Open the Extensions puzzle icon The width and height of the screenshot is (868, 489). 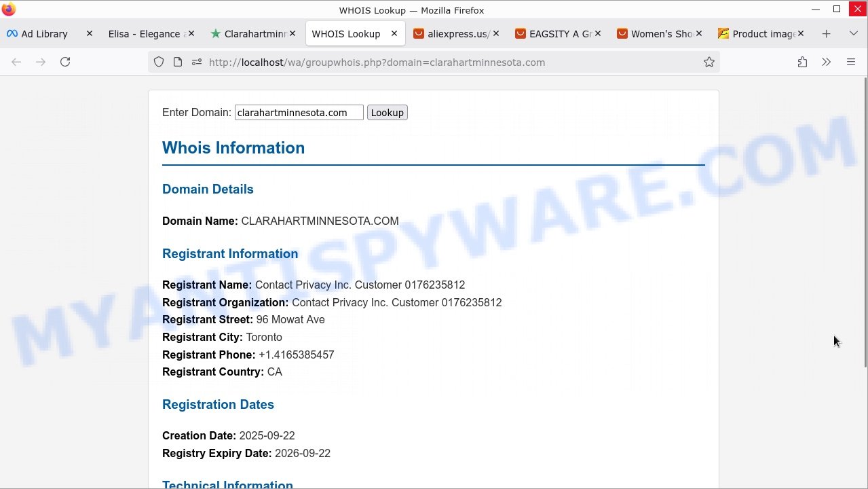coord(802,62)
